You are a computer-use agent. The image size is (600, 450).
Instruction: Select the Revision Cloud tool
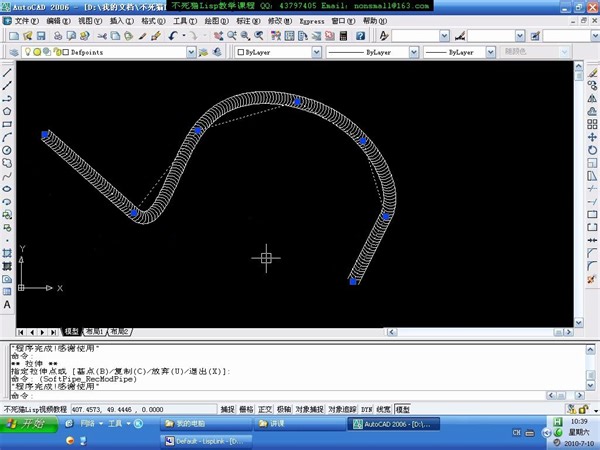point(7,163)
